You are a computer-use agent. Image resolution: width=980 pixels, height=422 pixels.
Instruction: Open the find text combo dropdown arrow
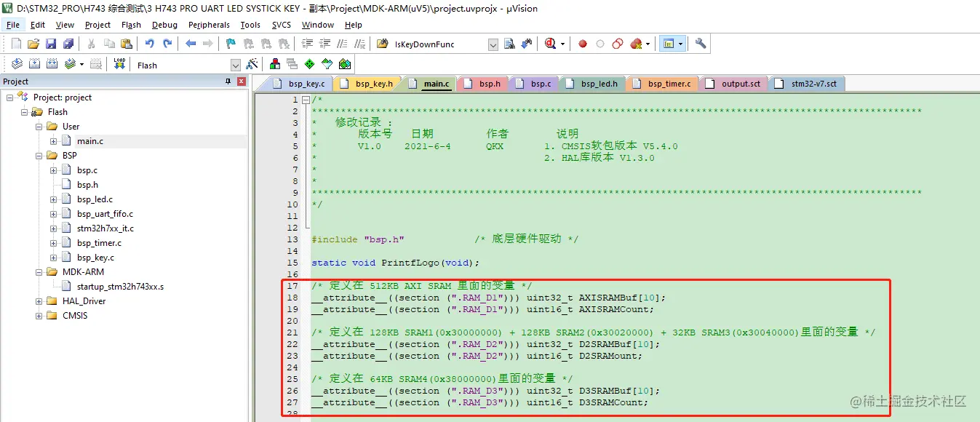(x=493, y=44)
